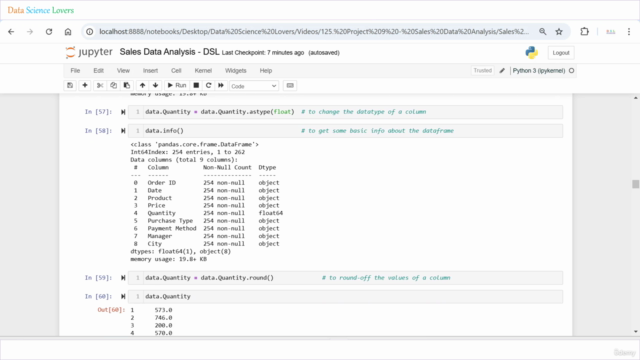Click the Out[60] output prompt
The width and height of the screenshot is (640, 360).
click(111, 310)
